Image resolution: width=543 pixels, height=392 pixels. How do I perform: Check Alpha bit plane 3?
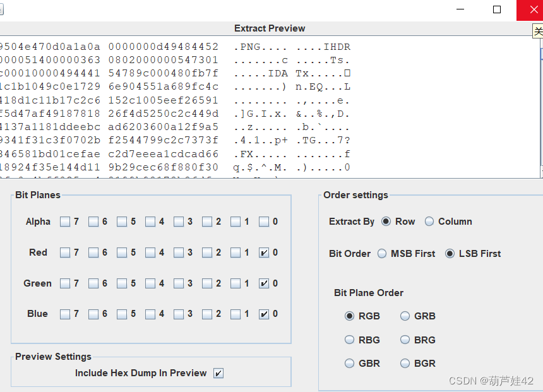click(178, 222)
